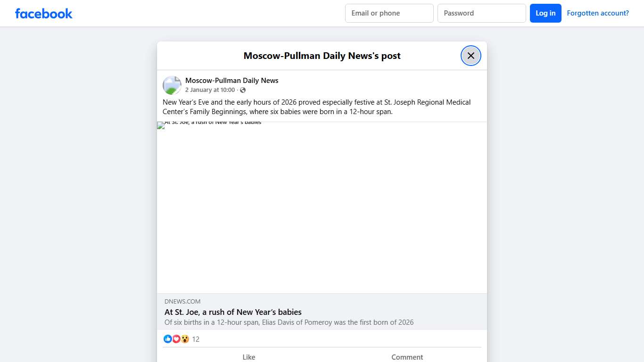Close the Moscow-Pullman Daily News post dialog
The image size is (644, 362).
(x=471, y=56)
